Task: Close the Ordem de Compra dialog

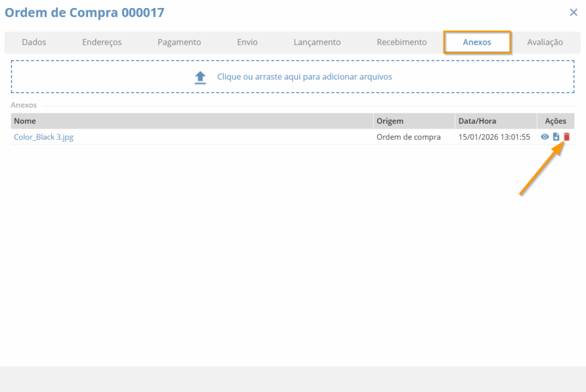Action: click(573, 13)
